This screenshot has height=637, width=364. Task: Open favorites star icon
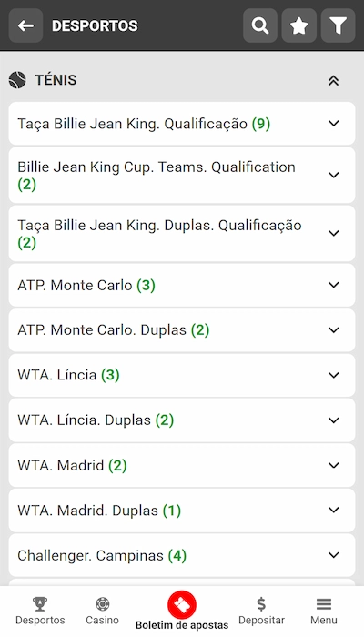tap(299, 25)
